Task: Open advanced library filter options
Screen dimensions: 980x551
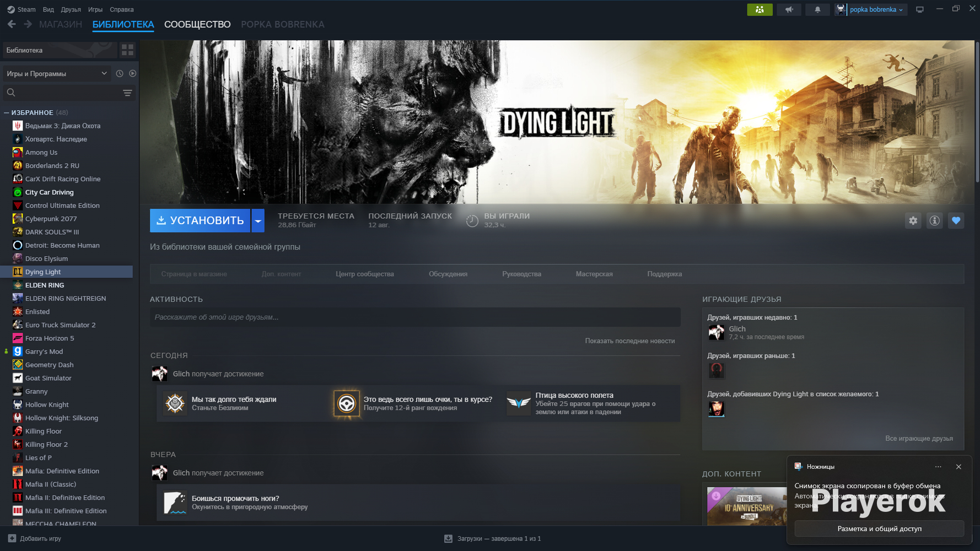Action: click(x=127, y=93)
